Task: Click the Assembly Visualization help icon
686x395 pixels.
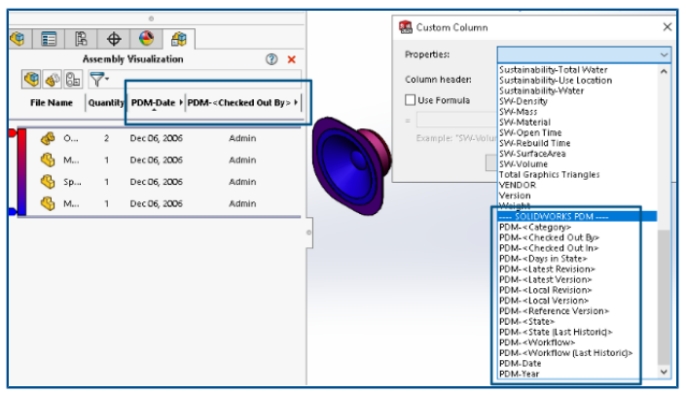Action: (272, 59)
